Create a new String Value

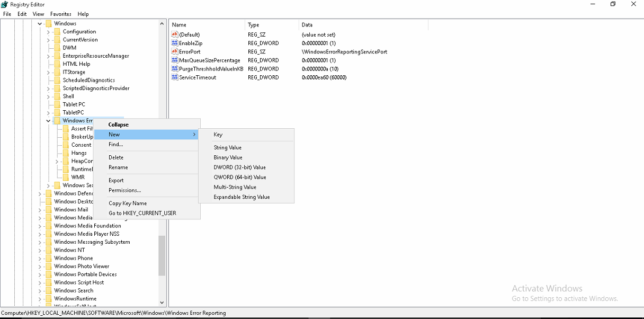pyautogui.click(x=246, y=147)
